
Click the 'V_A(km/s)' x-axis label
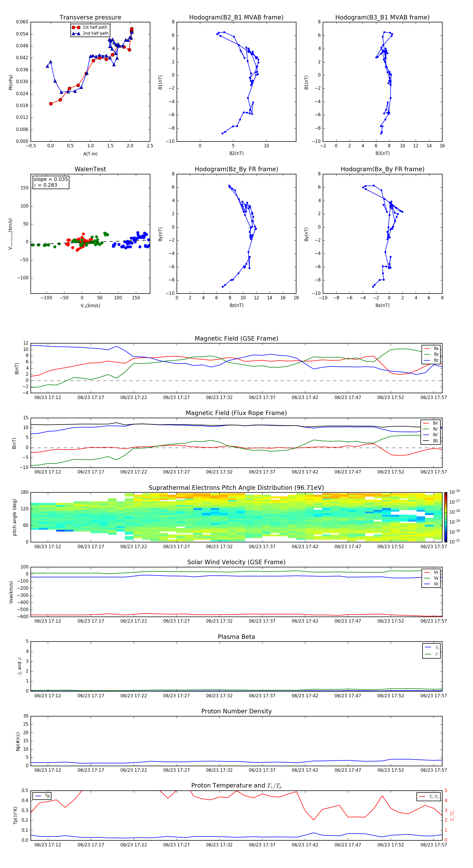coord(90,306)
